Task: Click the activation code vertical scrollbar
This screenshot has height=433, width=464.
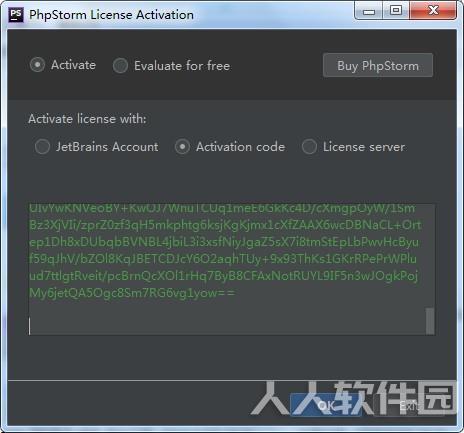Action: coord(430,321)
